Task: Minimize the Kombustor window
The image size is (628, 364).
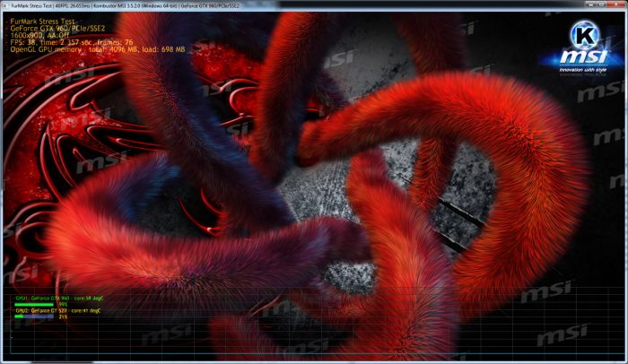Action: pos(591,4)
